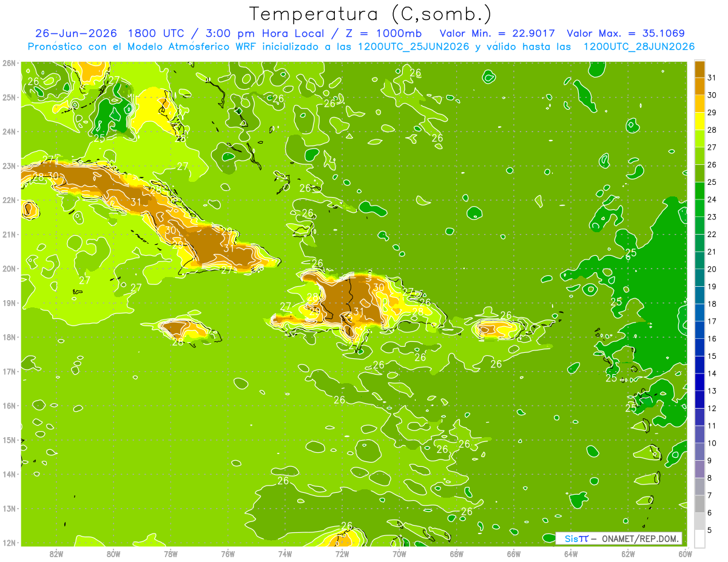Click longitude axis label 66W

[513, 554]
